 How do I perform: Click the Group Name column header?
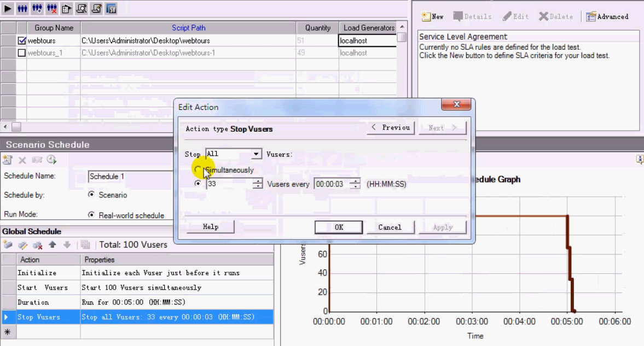point(54,28)
